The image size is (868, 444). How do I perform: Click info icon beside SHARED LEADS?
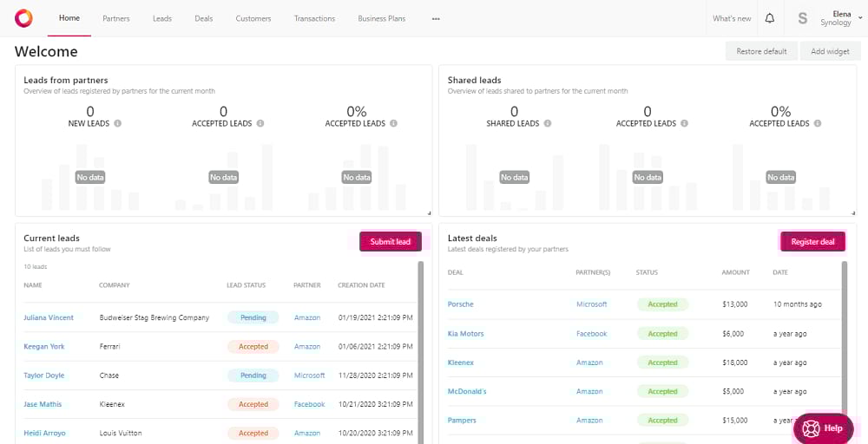pyautogui.click(x=548, y=123)
